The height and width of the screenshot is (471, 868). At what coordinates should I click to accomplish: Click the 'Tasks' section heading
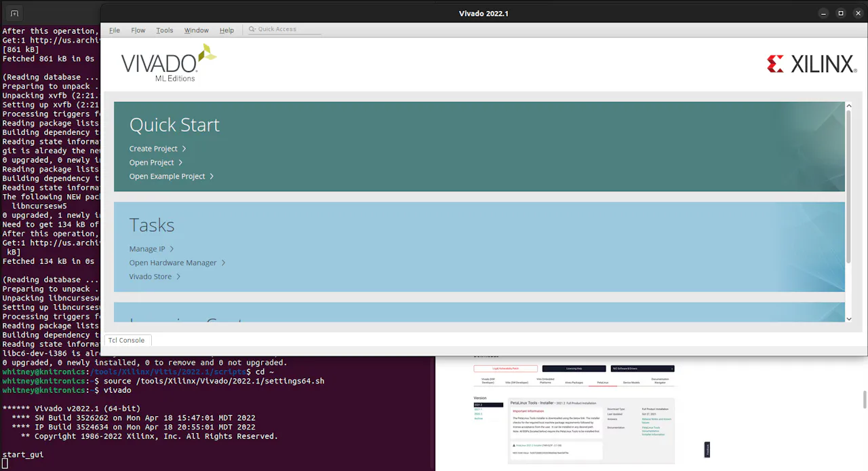point(152,225)
